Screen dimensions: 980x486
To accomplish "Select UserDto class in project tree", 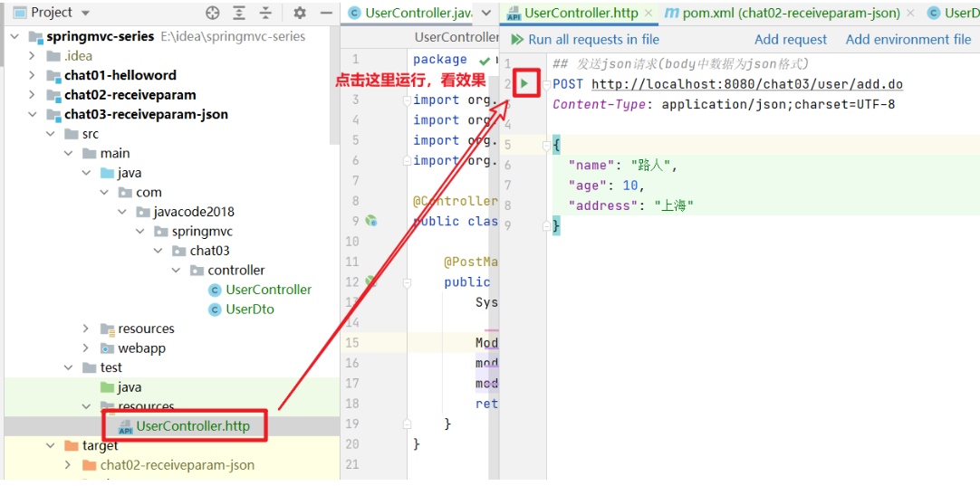I will coord(250,310).
